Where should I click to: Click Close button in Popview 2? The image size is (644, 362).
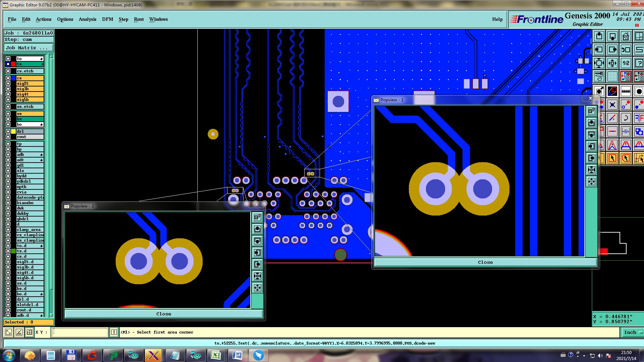coord(164,314)
